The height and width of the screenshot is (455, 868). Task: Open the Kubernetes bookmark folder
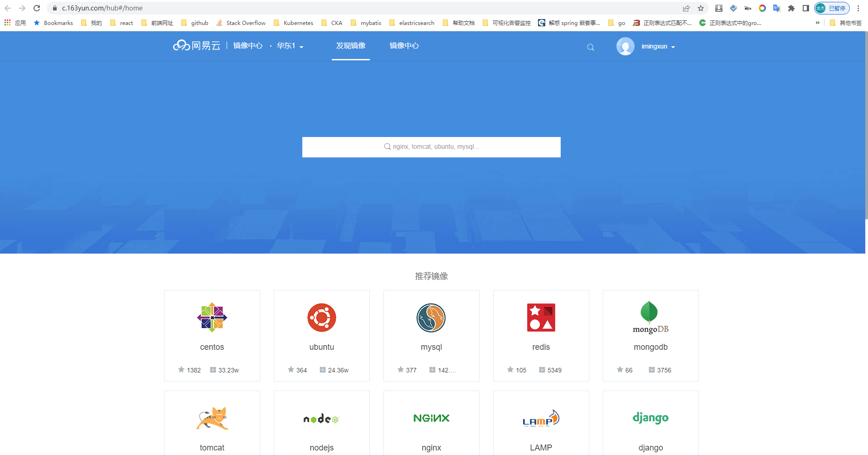[x=293, y=23]
